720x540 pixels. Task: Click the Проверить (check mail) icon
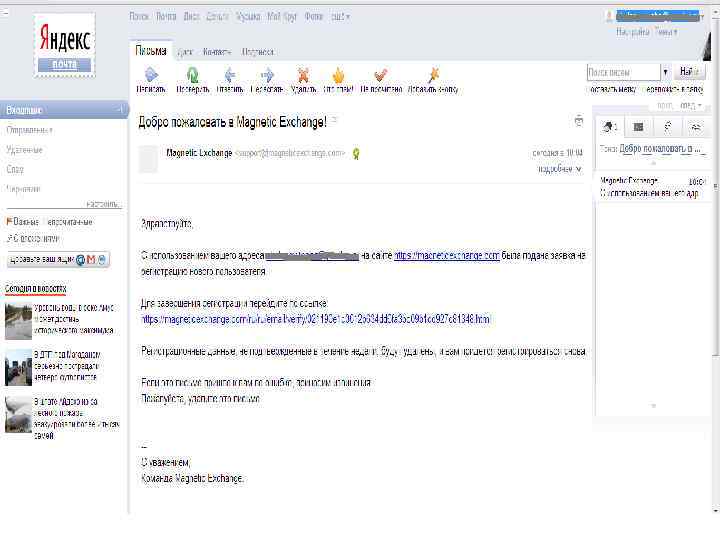point(193,74)
